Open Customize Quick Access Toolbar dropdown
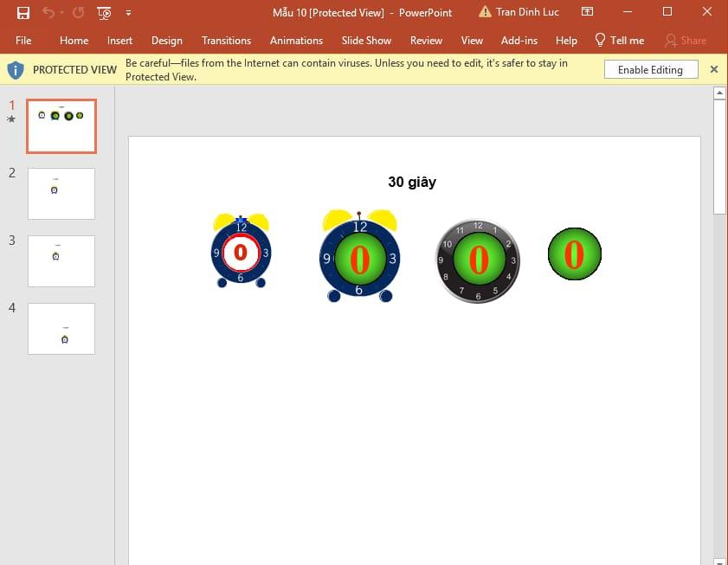Viewport: 728px width, 565px height. 127,11
